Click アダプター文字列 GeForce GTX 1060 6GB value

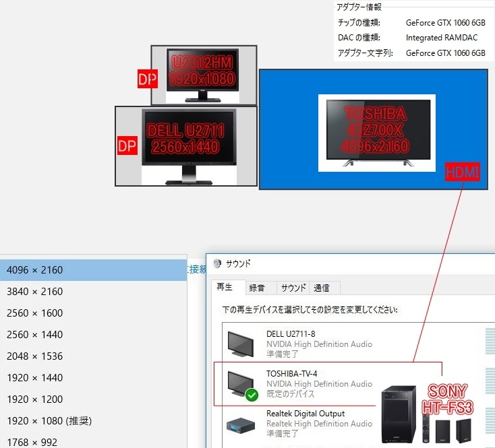click(446, 53)
